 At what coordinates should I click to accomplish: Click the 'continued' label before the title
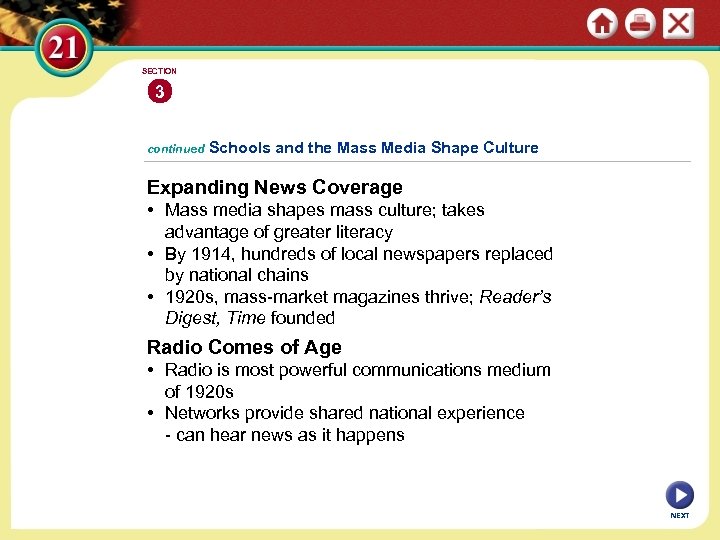point(176,149)
